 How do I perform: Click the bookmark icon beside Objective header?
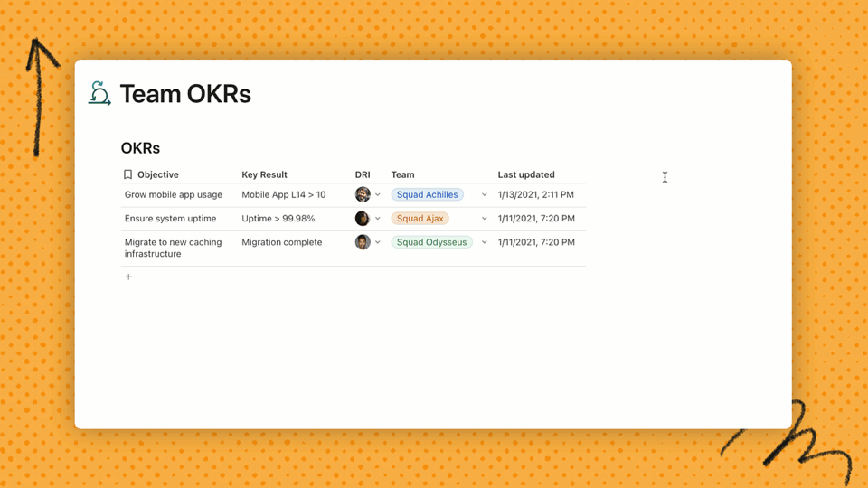(127, 174)
